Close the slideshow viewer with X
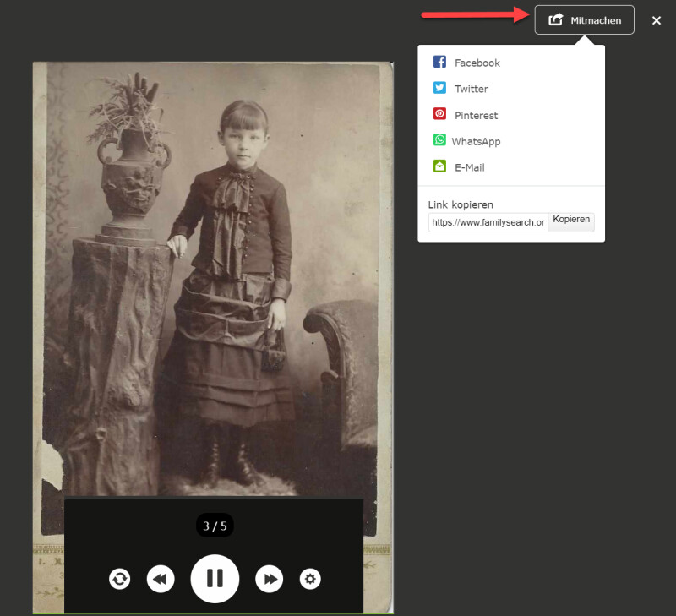This screenshot has width=676, height=616. [657, 20]
